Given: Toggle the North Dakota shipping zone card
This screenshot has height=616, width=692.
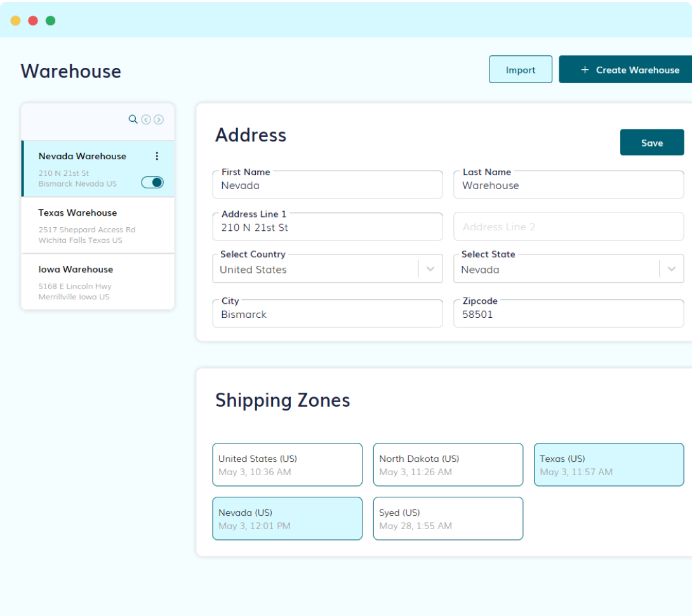Looking at the screenshot, I should click(x=448, y=465).
